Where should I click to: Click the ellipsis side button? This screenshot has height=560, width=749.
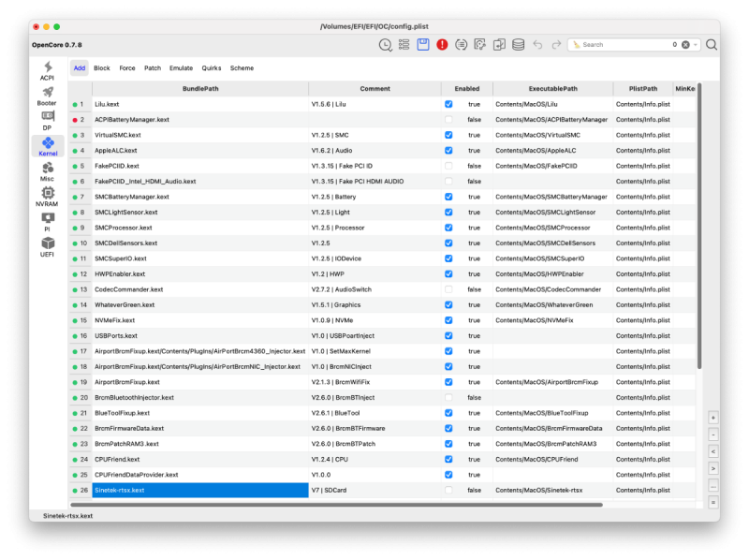click(713, 486)
